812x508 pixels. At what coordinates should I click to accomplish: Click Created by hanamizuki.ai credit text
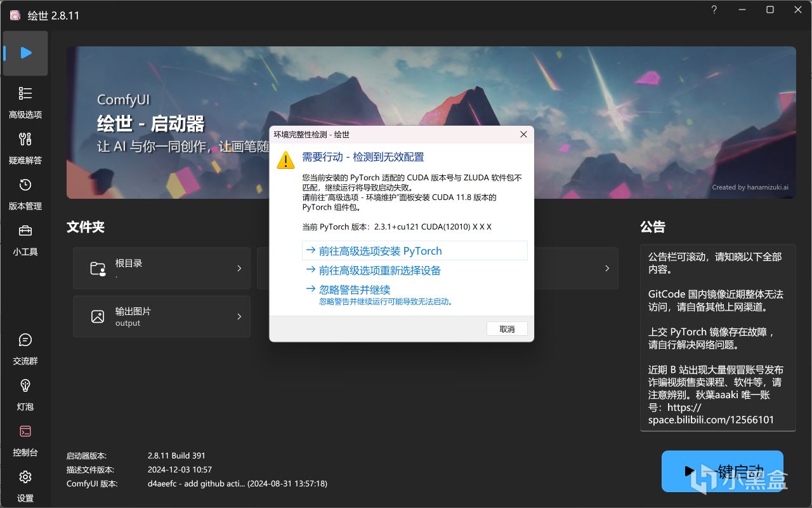(750, 187)
